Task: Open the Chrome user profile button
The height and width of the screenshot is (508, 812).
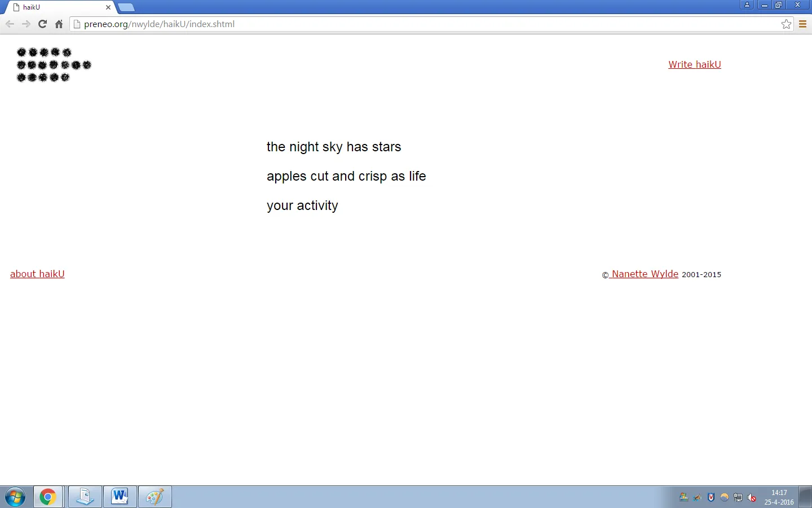Action: pyautogui.click(x=747, y=5)
